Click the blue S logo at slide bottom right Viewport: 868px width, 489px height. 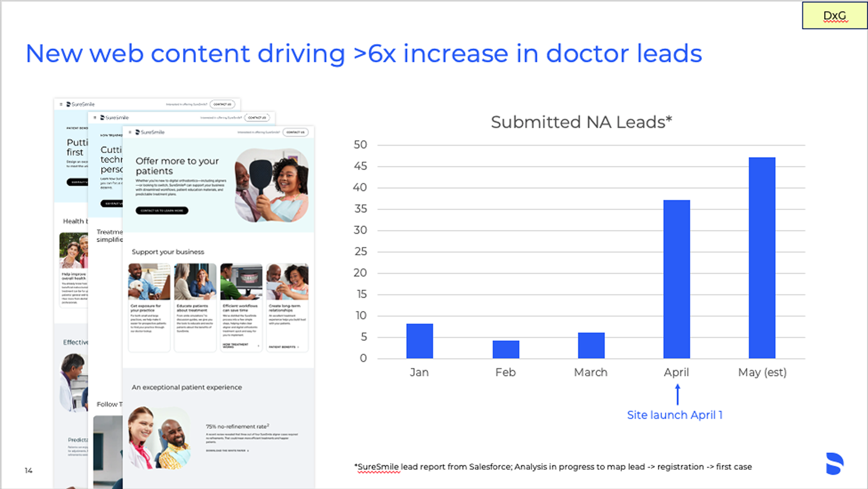[834, 464]
